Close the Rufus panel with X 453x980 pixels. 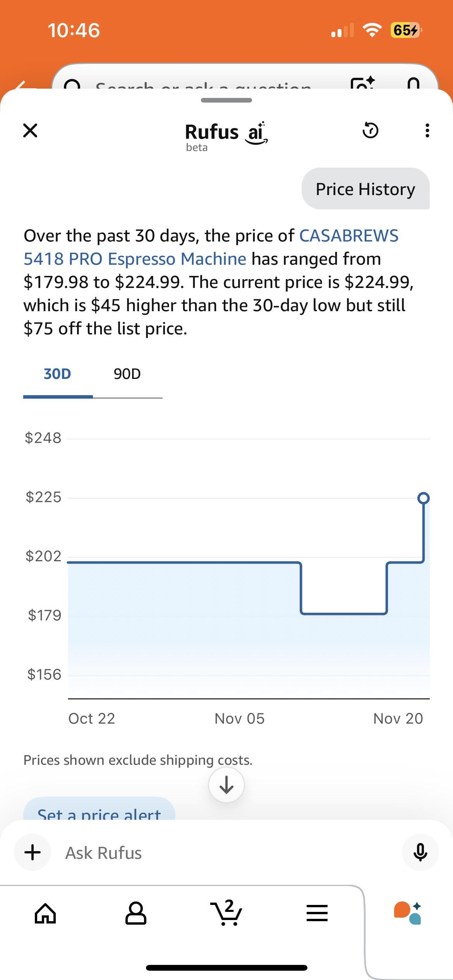pos(30,131)
